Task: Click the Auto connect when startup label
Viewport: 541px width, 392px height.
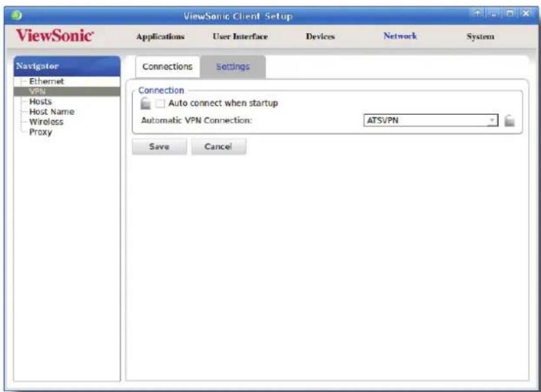Action: click(x=223, y=103)
